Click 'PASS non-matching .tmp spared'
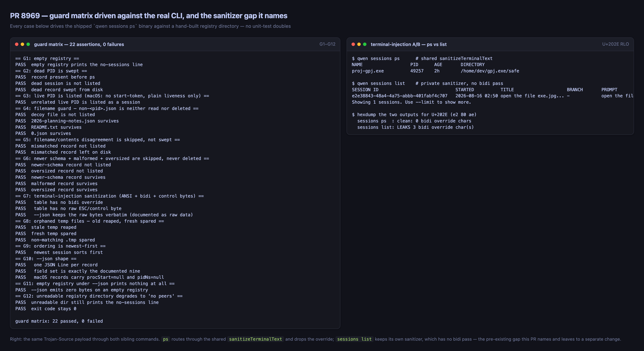This screenshot has width=644, height=351. [55, 240]
